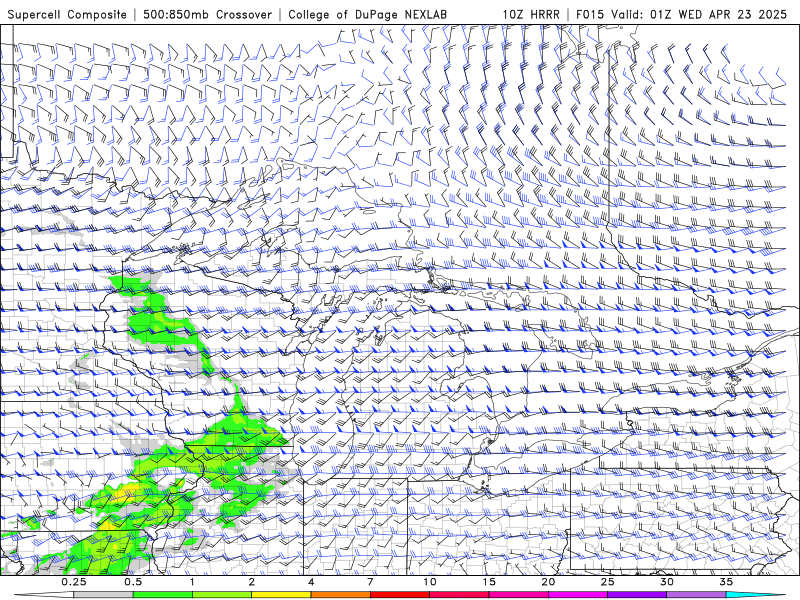Click the 'F015 Valid: 01Z WED APR 23 2025' text
The height and width of the screenshot is (600, 800).
pyautogui.click(x=681, y=14)
